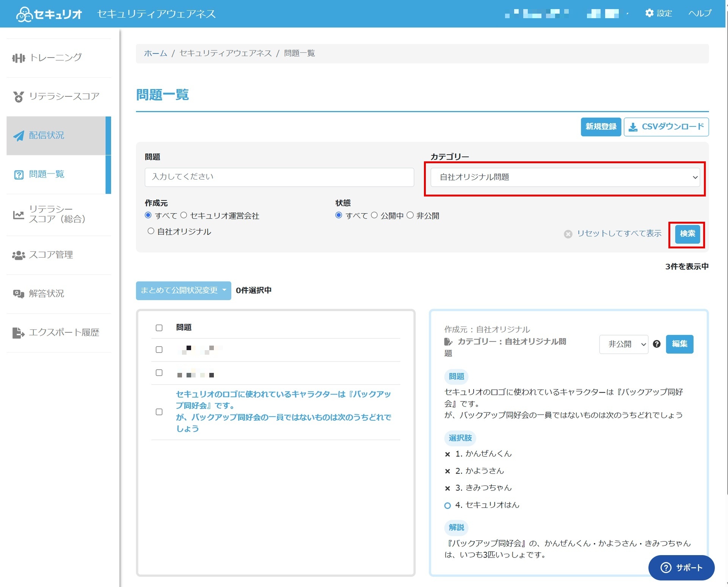Click リセットしてすべて表示 link
Viewport: 728px width, 587px height.
(x=619, y=234)
